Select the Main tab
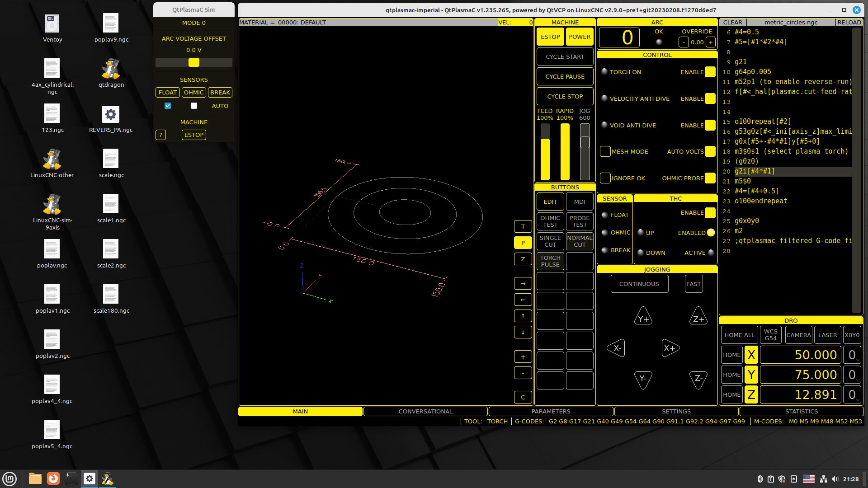The height and width of the screenshot is (488, 868). click(x=300, y=411)
